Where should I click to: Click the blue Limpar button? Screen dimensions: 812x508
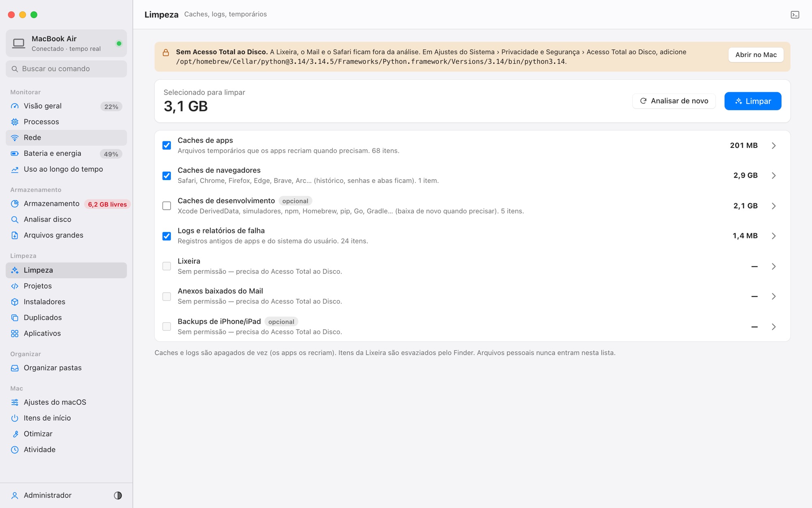pos(753,101)
